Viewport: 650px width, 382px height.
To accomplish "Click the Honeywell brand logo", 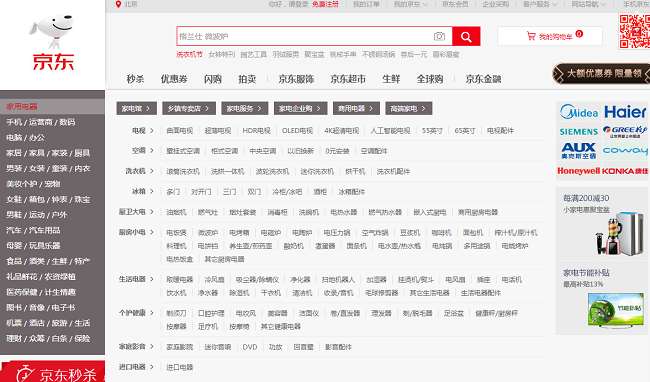I will pyautogui.click(x=579, y=171).
